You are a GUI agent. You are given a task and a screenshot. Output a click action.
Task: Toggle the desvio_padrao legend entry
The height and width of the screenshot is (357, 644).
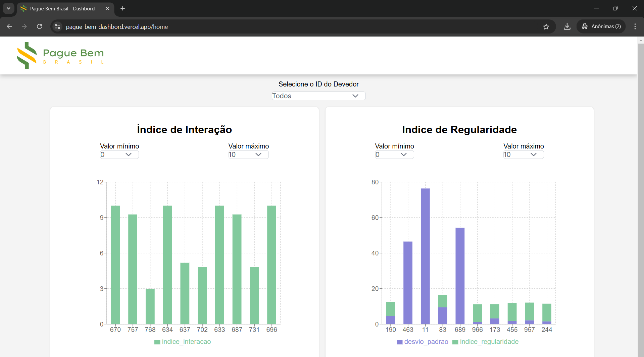coord(423,342)
